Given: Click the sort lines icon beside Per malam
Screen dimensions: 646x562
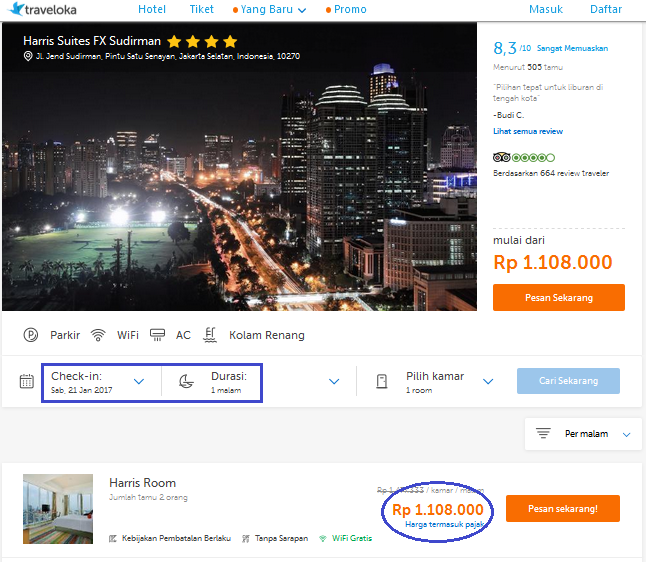Looking at the screenshot, I should pyautogui.click(x=543, y=433).
